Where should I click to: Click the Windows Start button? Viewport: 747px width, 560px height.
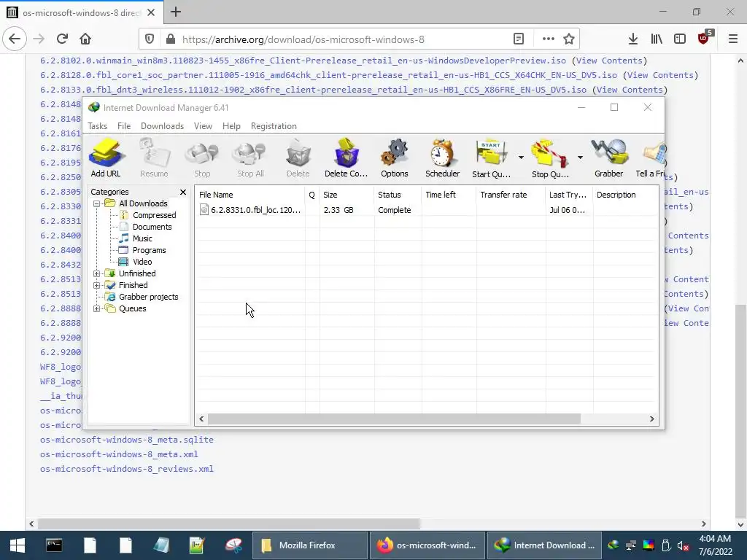tap(18, 545)
